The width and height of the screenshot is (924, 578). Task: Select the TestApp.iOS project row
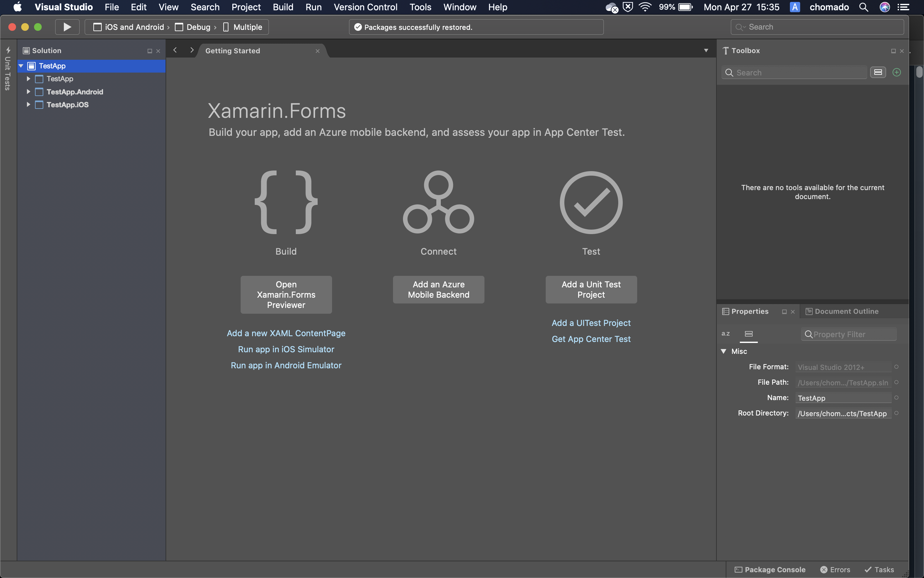point(92,104)
